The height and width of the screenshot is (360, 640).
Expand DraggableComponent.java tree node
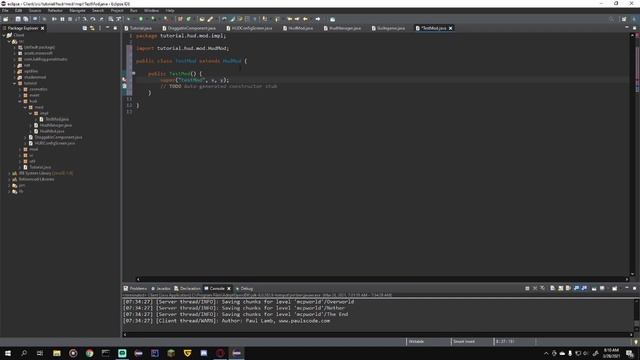point(25,138)
